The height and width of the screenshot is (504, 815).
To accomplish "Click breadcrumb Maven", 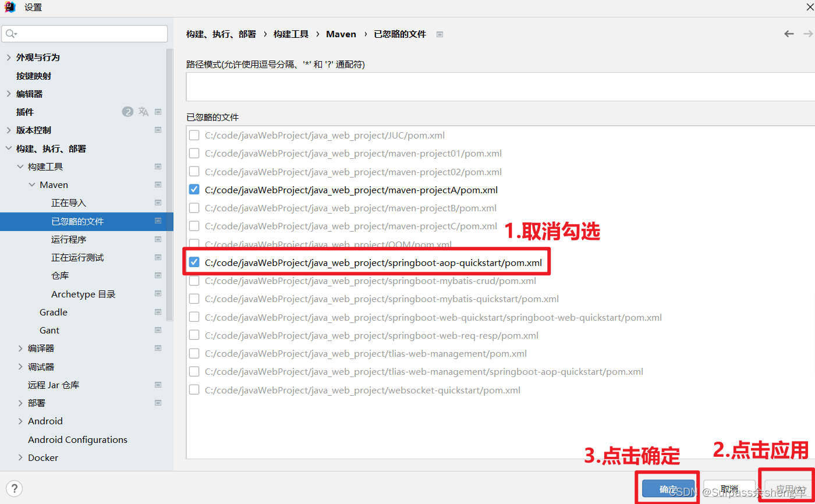I will coord(341,34).
